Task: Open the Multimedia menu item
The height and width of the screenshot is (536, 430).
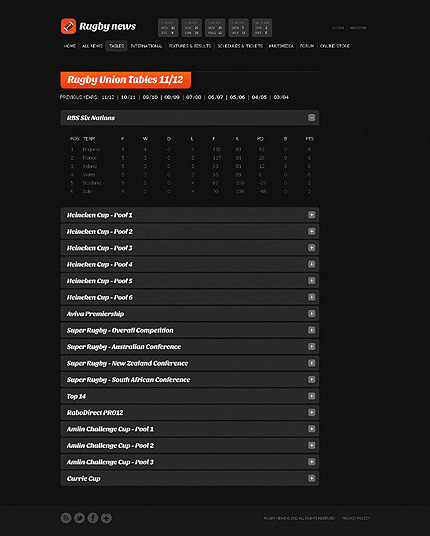Action: click(x=281, y=46)
